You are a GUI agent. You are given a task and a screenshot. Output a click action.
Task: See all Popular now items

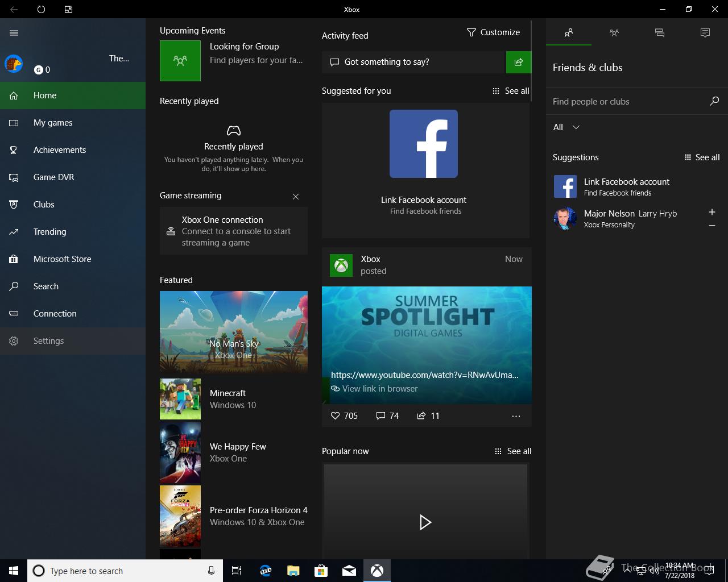pyautogui.click(x=513, y=451)
